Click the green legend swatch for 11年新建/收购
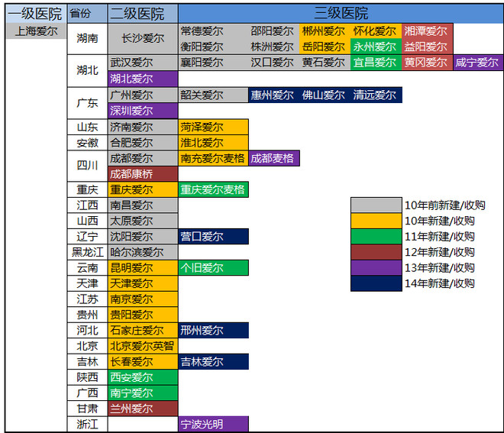Viewport: 504px width, 433px height. click(376, 236)
